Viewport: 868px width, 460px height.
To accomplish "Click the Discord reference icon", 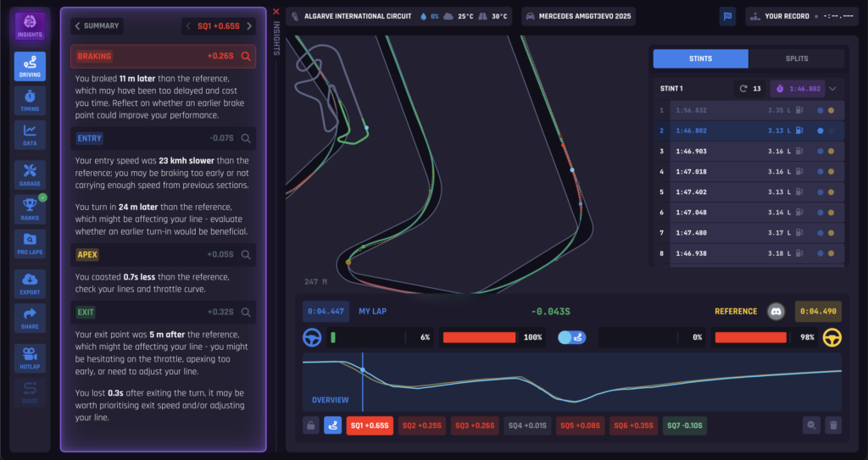I will click(775, 312).
